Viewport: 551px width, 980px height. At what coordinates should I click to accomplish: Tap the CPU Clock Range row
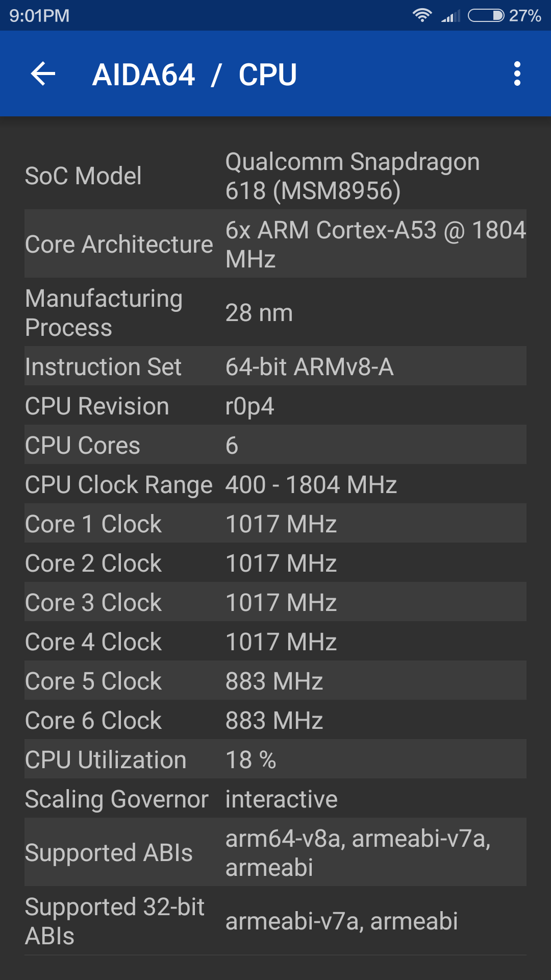point(275,484)
